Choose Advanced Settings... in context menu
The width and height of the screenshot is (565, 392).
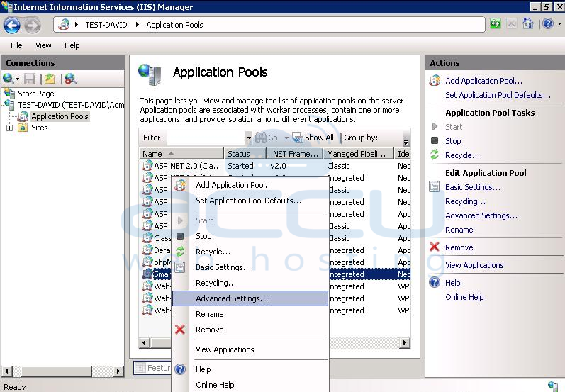point(250,298)
